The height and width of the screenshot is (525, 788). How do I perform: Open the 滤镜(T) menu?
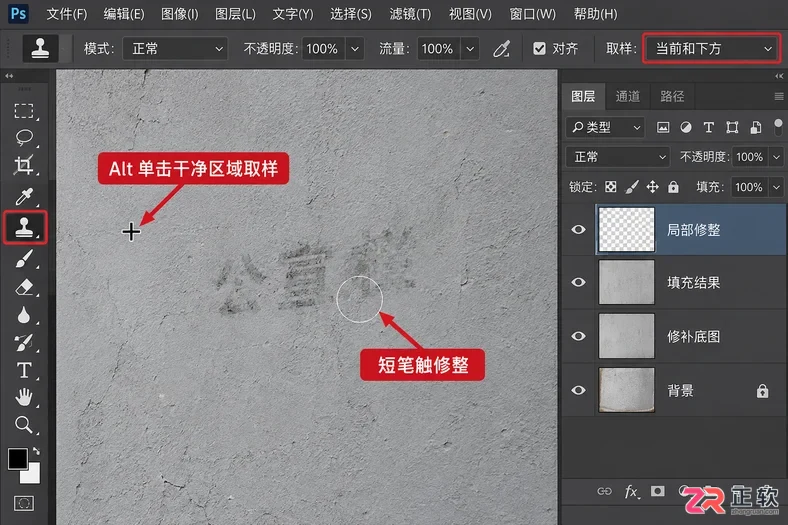410,14
